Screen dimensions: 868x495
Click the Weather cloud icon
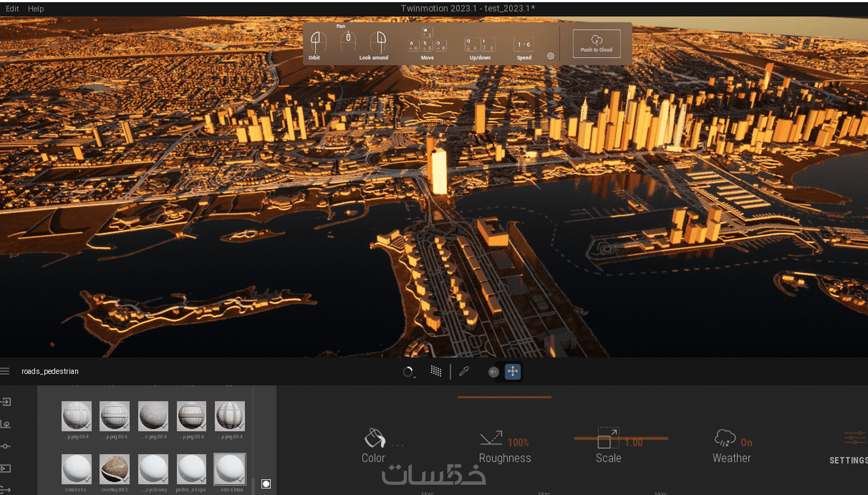pyautogui.click(x=725, y=438)
